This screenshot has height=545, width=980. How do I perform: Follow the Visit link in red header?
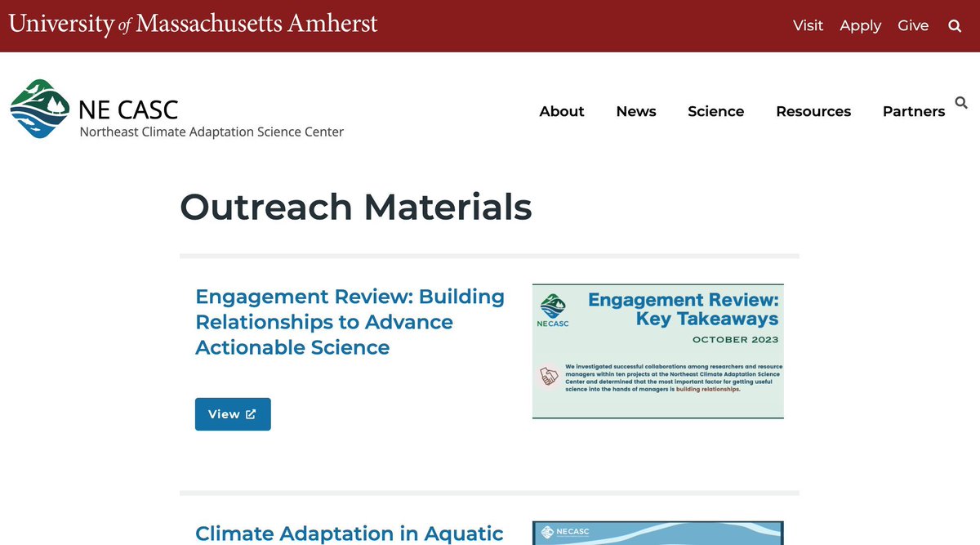click(x=808, y=25)
